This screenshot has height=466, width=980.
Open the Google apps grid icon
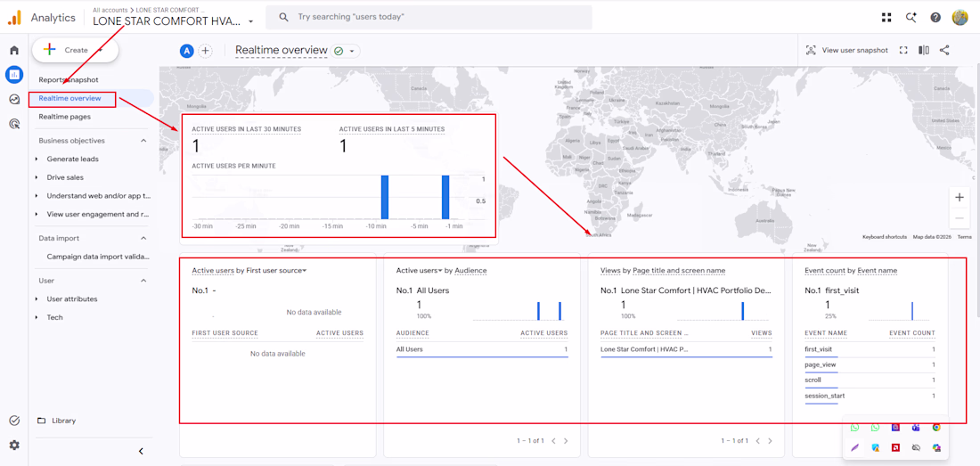[886, 18]
